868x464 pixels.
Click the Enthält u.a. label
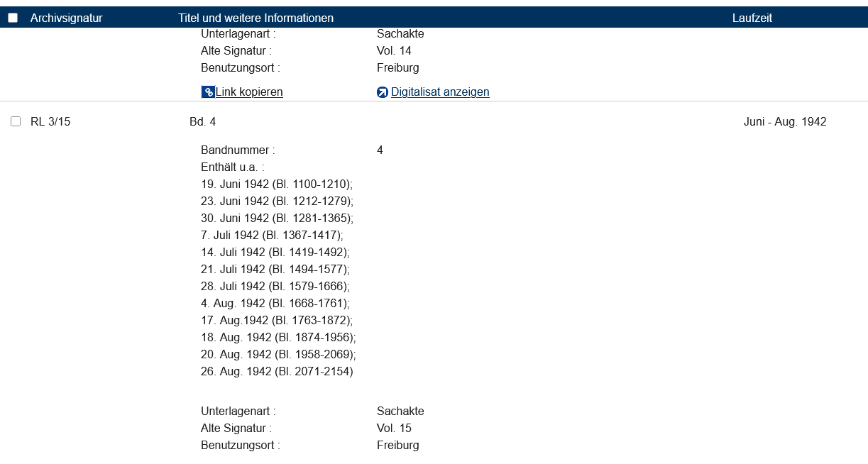[232, 167]
